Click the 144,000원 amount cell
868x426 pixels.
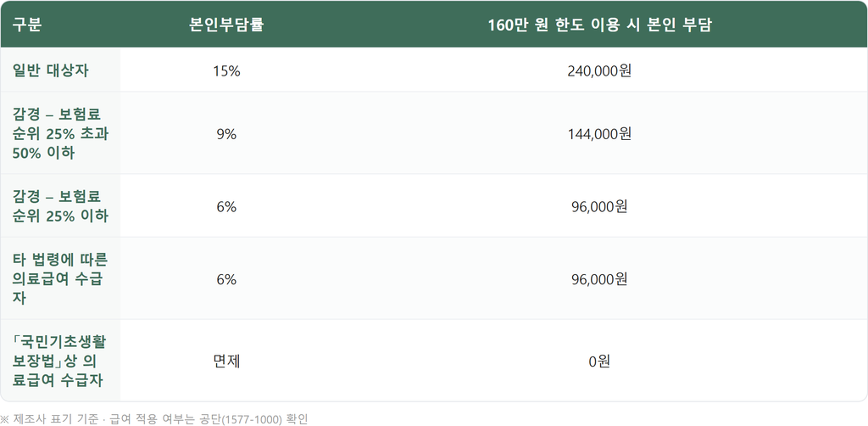coord(599,133)
